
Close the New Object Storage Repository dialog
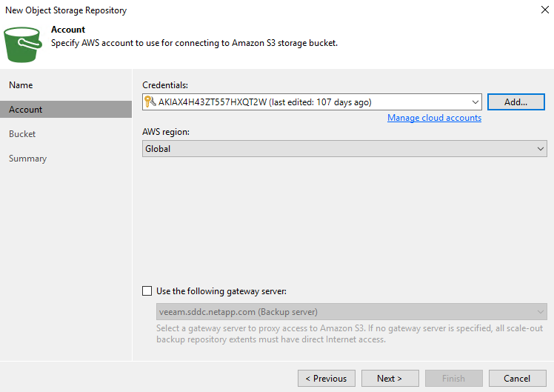pyautogui.click(x=545, y=10)
